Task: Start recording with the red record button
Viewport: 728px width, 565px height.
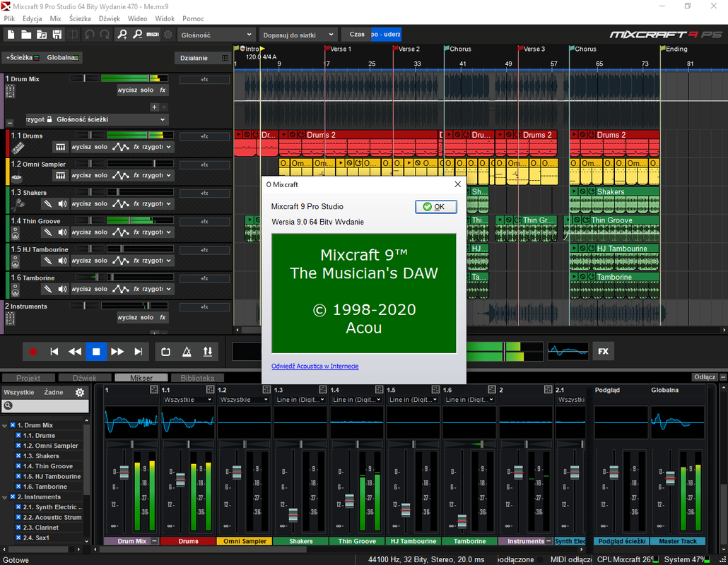Action: 33,352
